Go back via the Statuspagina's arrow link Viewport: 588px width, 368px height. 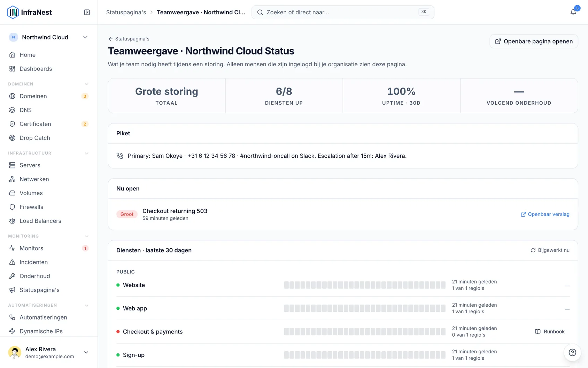coord(129,39)
